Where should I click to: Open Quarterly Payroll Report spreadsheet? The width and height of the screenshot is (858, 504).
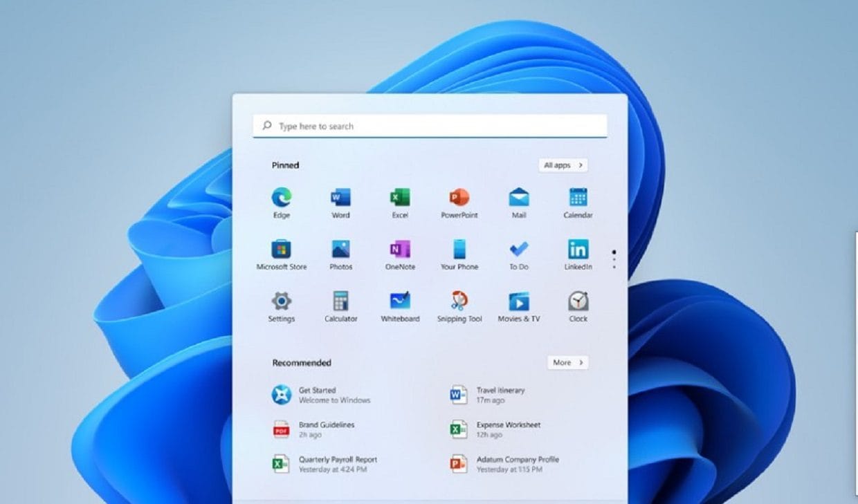point(325,464)
